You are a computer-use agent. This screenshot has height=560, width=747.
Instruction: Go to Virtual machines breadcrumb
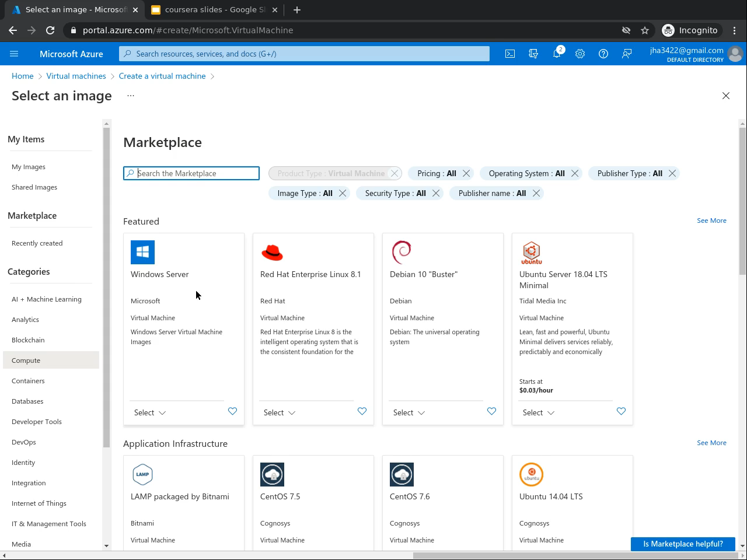[x=76, y=76]
